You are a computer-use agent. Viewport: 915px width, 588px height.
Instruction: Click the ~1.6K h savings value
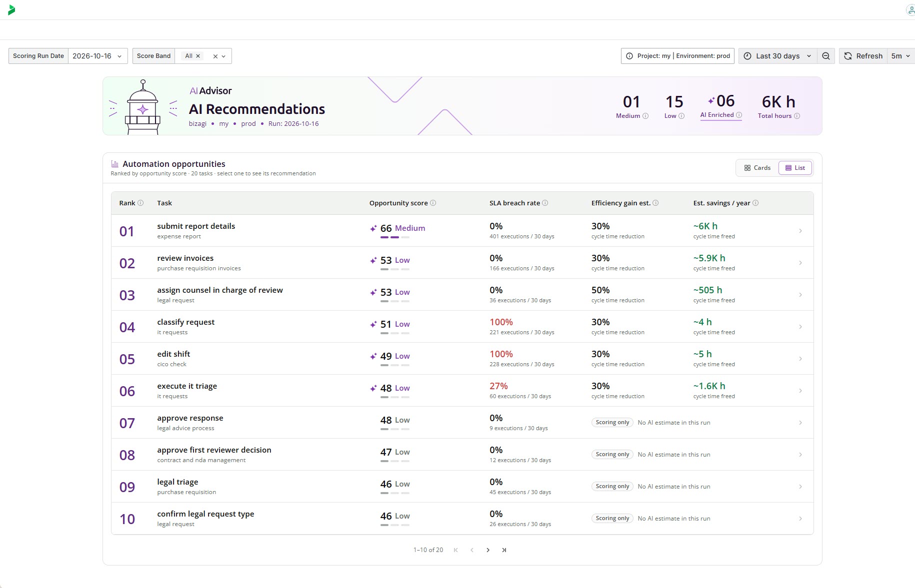tap(709, 386)
